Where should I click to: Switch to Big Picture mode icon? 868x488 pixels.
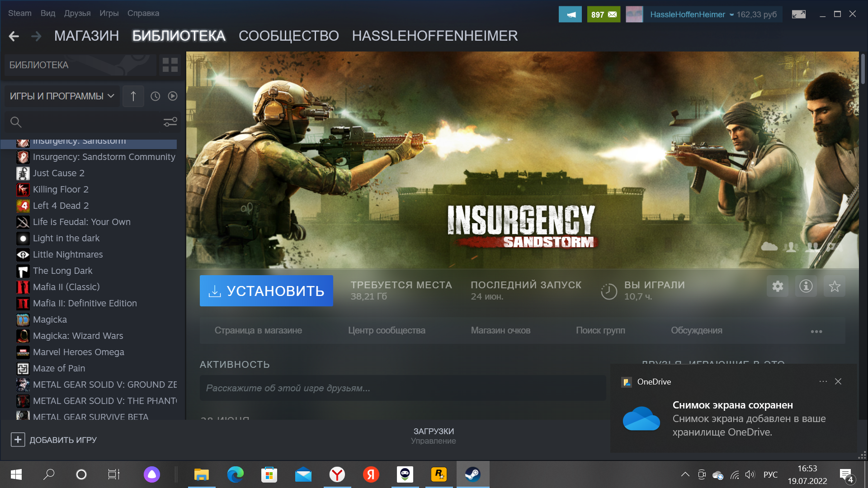(x=799, y=14)
